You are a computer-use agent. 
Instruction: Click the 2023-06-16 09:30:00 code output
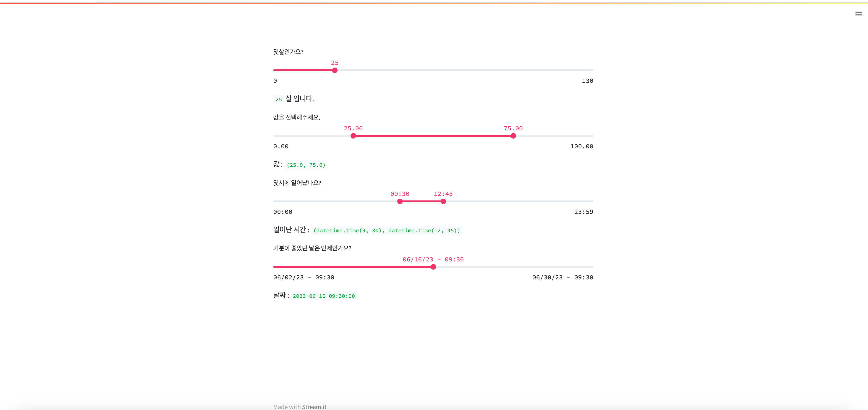click(x=324, y=296)
